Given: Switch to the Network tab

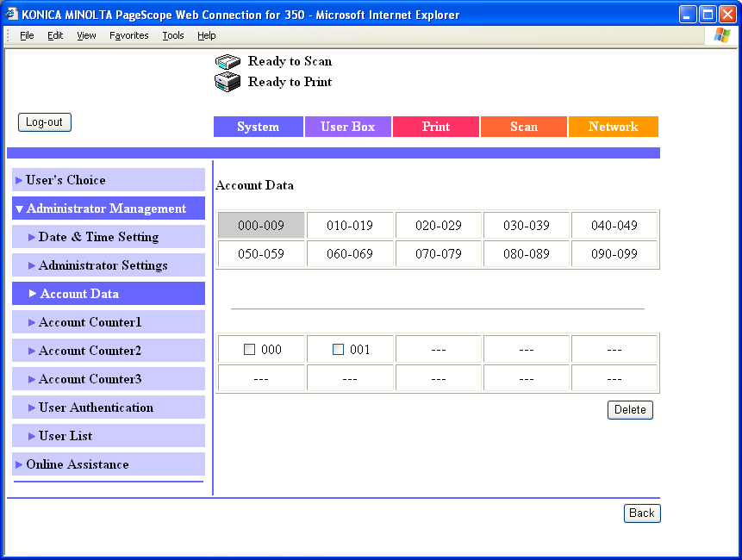Looking at the screenshot, I should [614, 127].
